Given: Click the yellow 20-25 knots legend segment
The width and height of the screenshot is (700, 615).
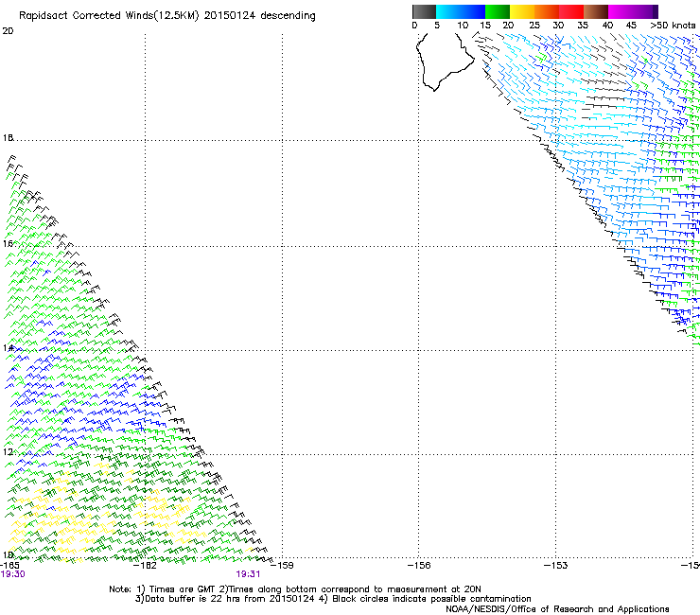Looking at the screenshot, I should click(x=522, y=11).
